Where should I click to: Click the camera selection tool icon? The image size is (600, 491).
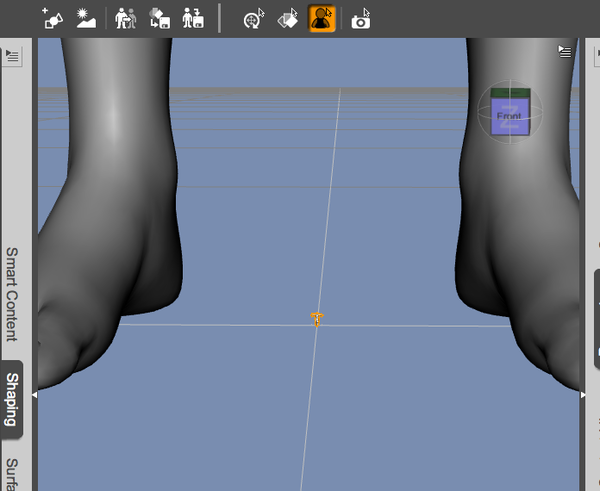361,18
